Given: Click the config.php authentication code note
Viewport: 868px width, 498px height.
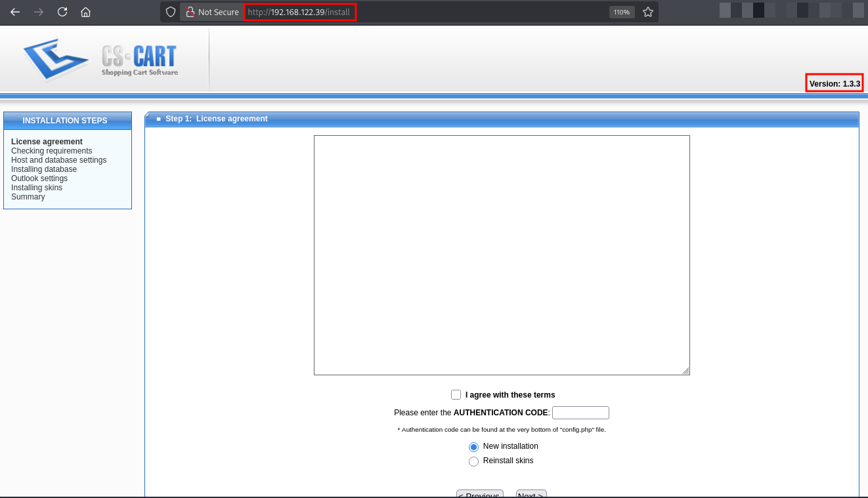Looking at the screenshot, I should coord(502,430).
